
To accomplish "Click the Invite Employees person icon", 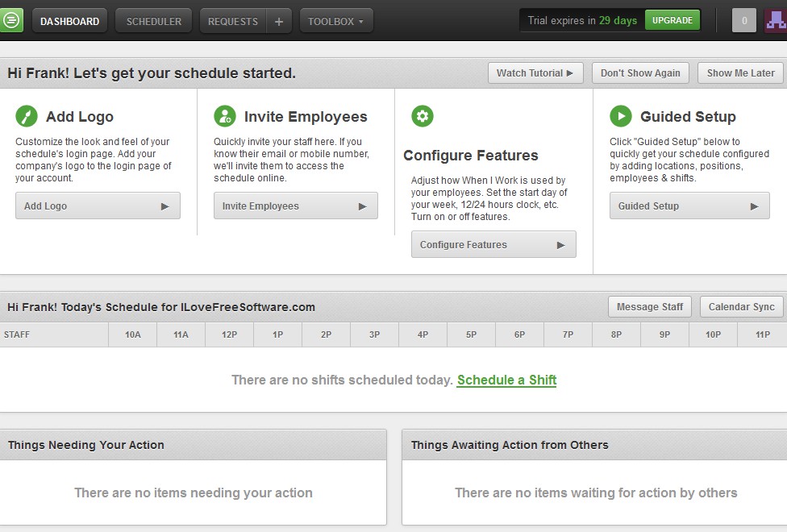I will [x=224, y=116].
